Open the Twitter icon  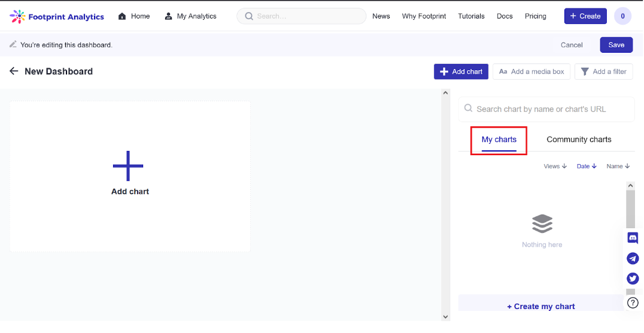tap(633, 278)
